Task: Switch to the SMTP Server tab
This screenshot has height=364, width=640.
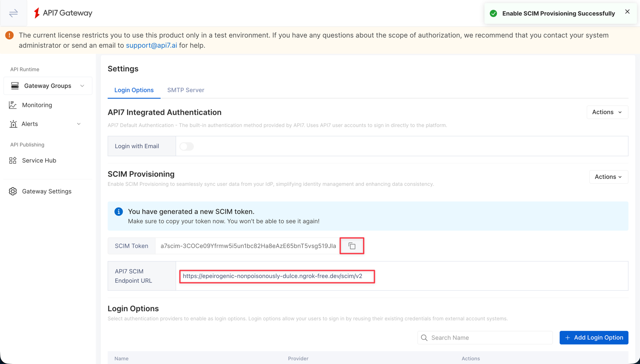Action: [185, 90]
